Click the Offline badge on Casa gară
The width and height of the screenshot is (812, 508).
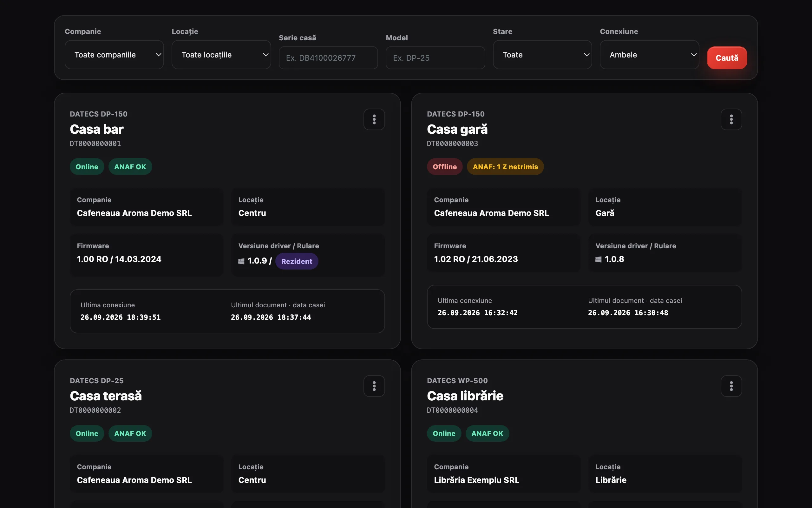(445, 167)
